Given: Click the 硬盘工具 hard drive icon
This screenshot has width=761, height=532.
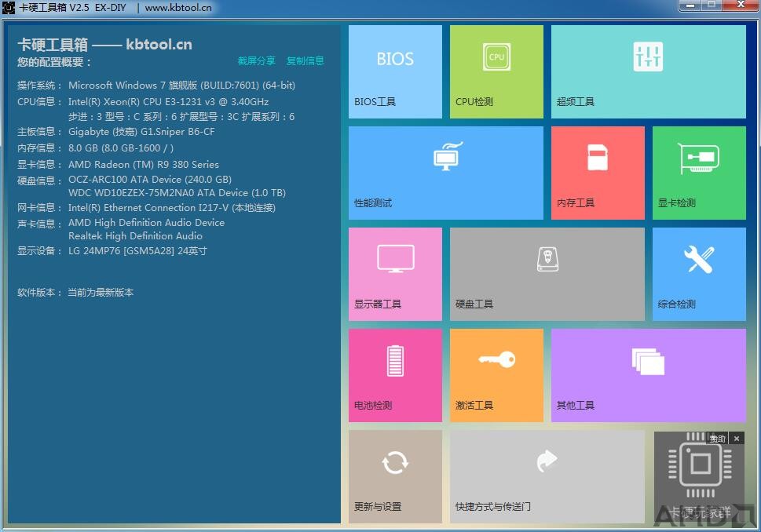Looking at the screenshot, I should tap(547, 260).
